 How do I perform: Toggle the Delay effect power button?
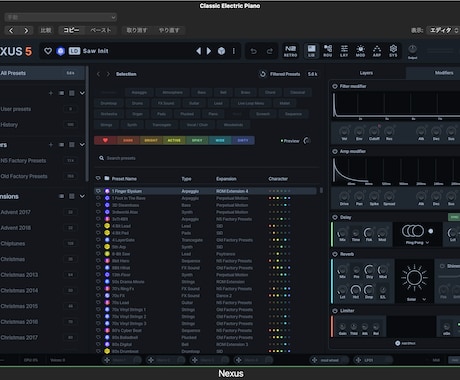coord(335,217)
